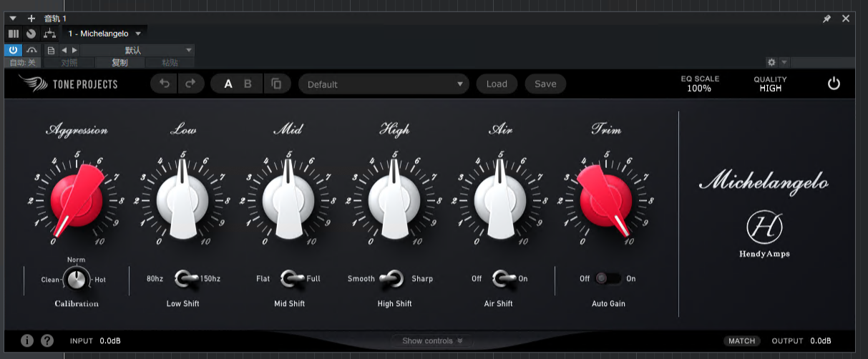Toggle the bypass arc icon
The width and height of the screenshot is (868, 359).
31,50
